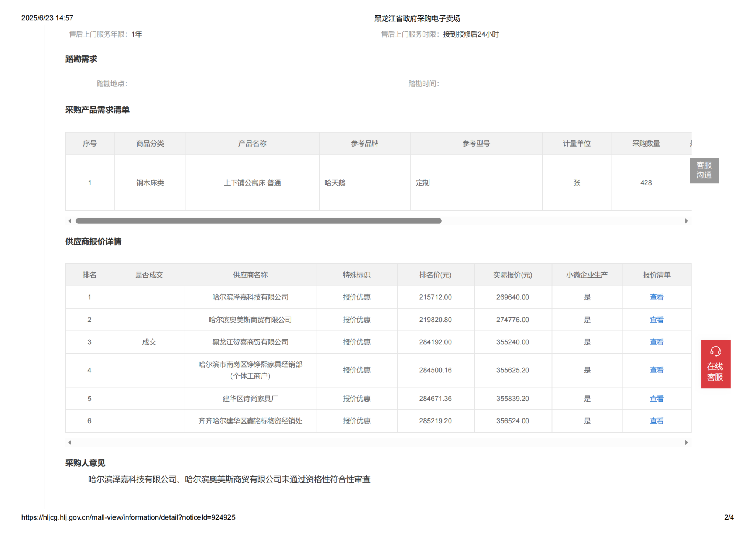This screenshot has height=534, width=756.
Task: Open 查看 link for 黑龙江贺喜商贸有限公司
Action: tap(656, 342)
